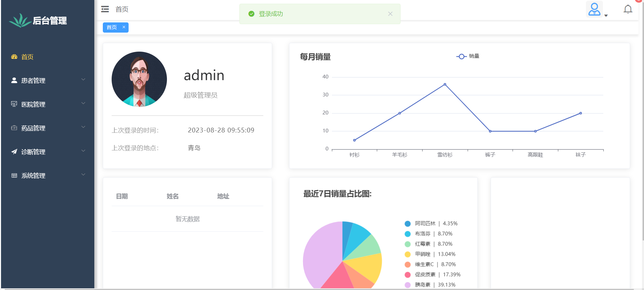The width and height of the screenshot is (644, 290).
Task: Toggle 甲硝唑 legend entry in pie chart
Action: click(x=430, y=254)
